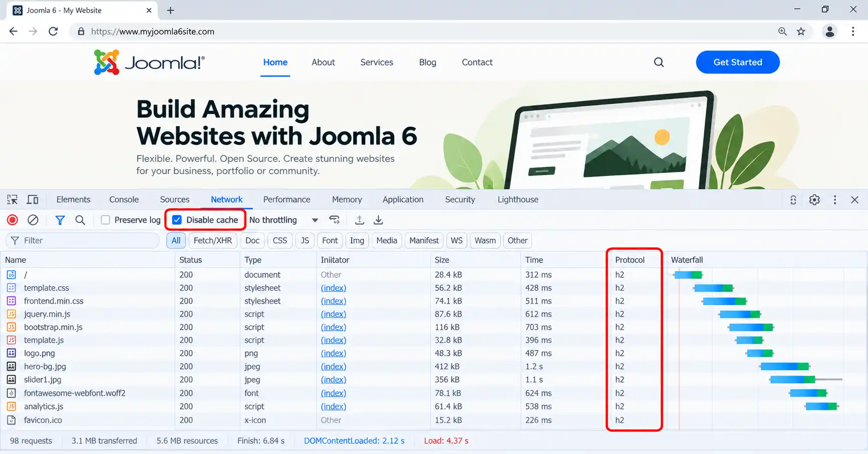Open DevTools settings gear
The image size is (868, 454).
pyautogui.click(x=814, y=200)
